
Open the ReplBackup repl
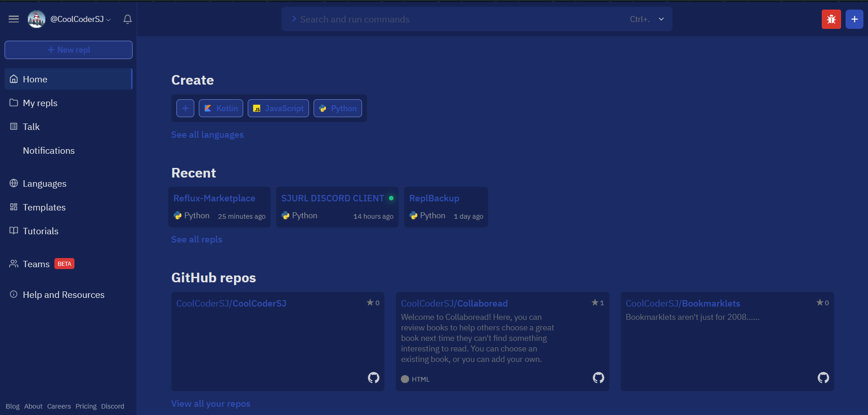pyautogui.click(x=446, y=207)
